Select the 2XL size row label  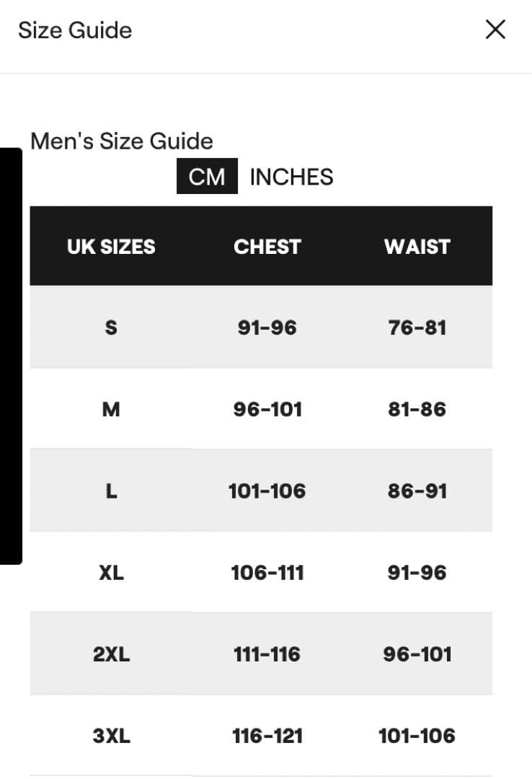pos(111,654)
